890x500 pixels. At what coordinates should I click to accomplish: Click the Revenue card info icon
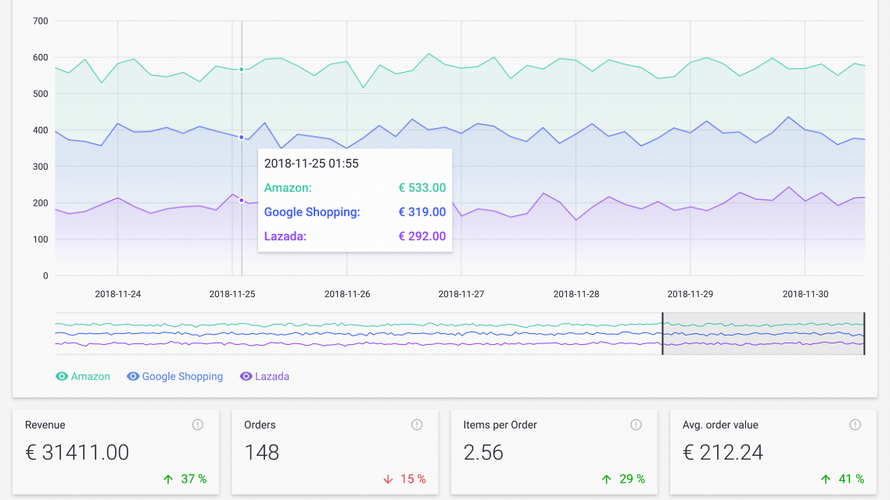point(197,425)
